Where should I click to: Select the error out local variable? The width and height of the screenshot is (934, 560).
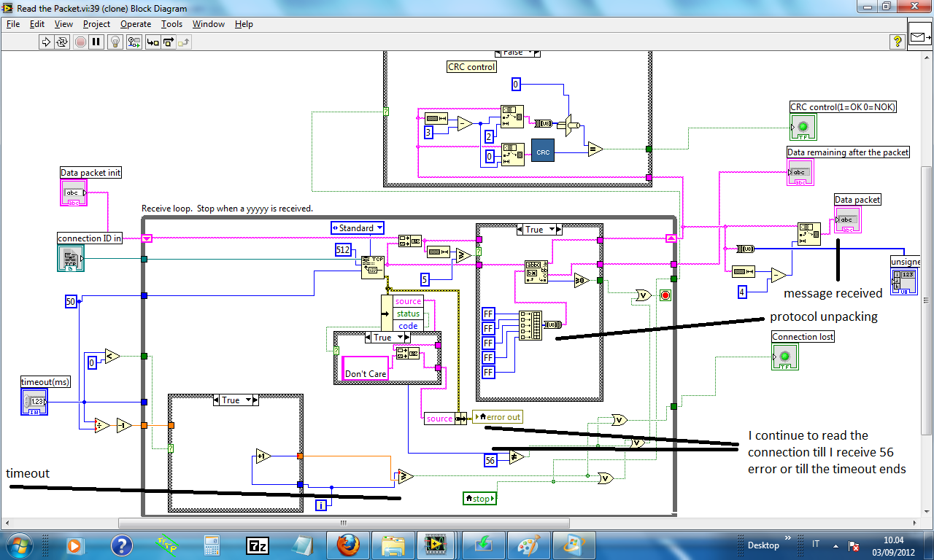(498, 417)
